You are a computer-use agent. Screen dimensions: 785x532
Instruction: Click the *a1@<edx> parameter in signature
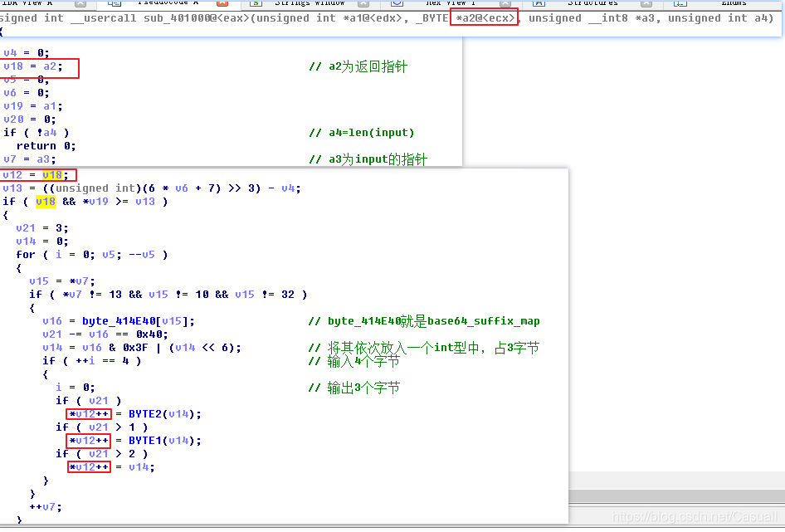click(x=372, y=18)
